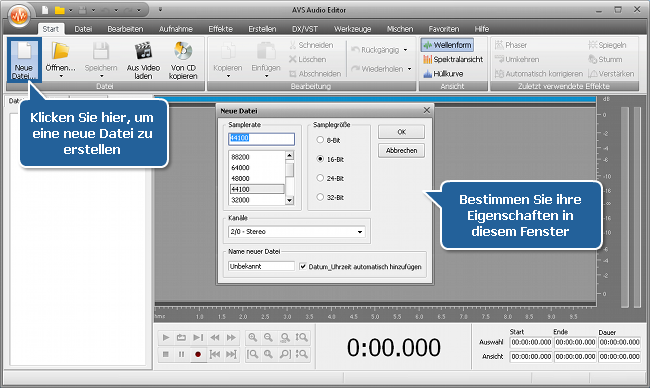
Task: Click the samplerate list scrollbar thumb
Action: [x=290, y=170]
